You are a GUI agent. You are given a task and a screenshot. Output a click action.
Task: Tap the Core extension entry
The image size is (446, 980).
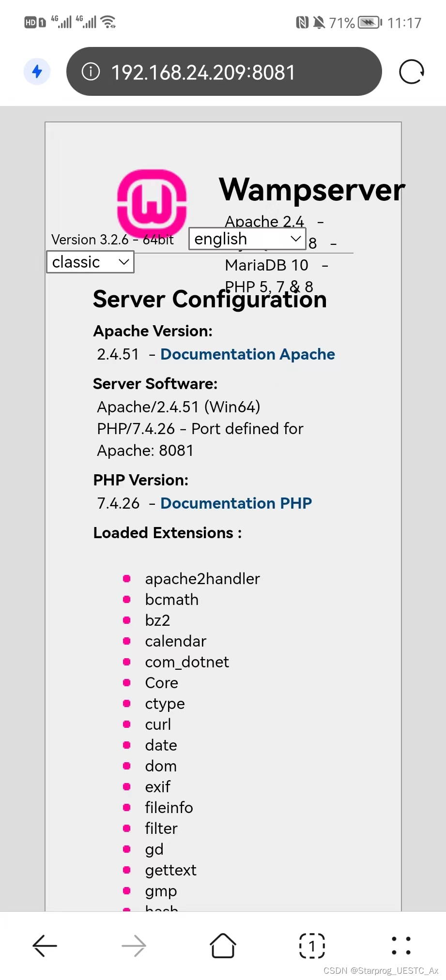click(161, 683)
